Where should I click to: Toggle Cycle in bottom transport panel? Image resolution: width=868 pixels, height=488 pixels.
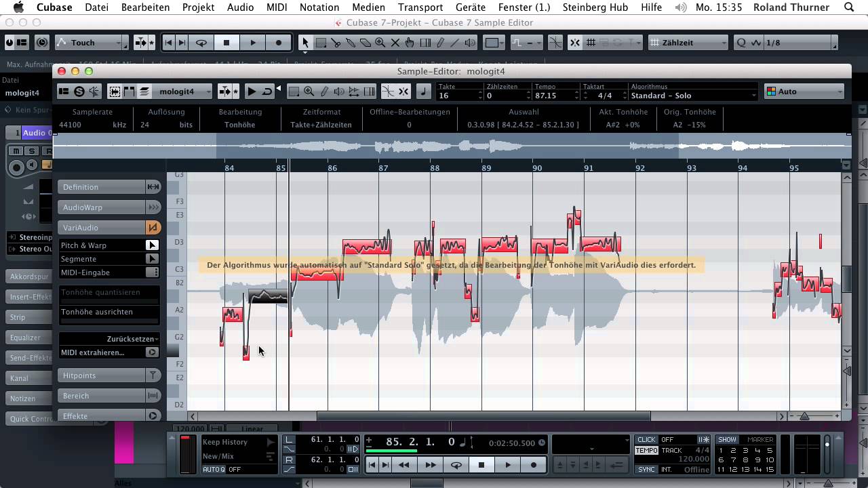pos(456,465)
